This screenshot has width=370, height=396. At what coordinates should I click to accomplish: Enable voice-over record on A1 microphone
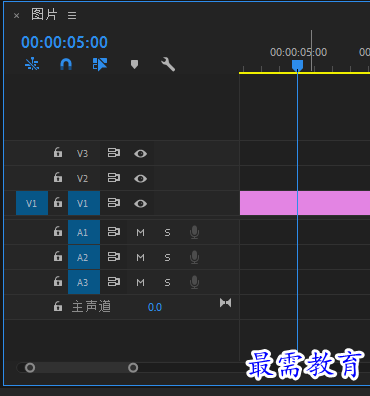pyautogui.click(x=194, y=232)
